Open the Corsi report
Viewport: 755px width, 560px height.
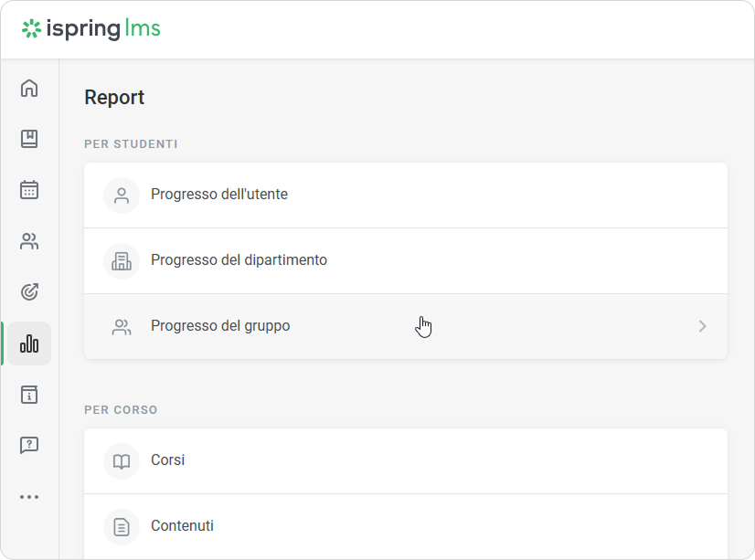pos(168,460)
